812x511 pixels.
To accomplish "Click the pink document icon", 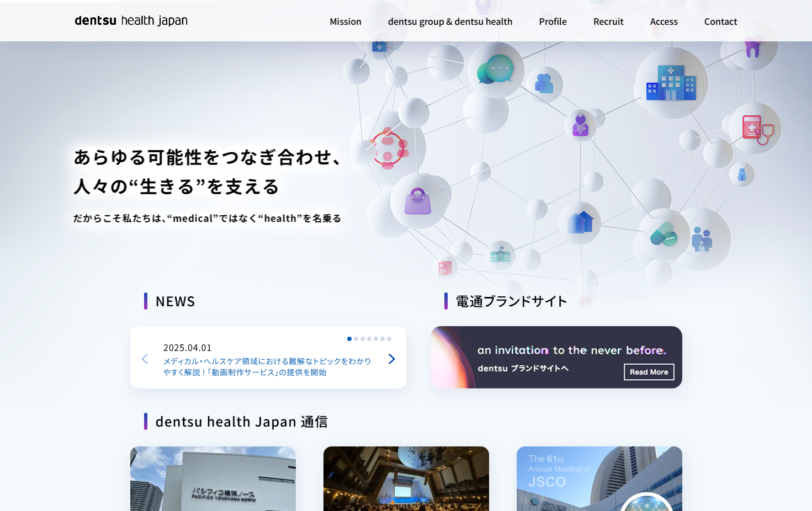I will click(445, 268).
